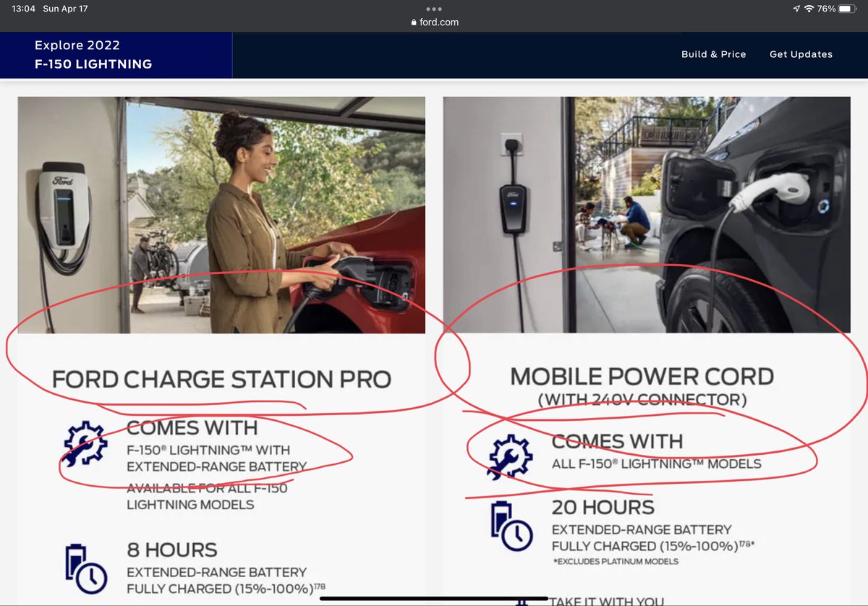868x606 pixels.
Task: Tap the battery icon in status bar
Action: pyautogui.click(x=848, y=9)
